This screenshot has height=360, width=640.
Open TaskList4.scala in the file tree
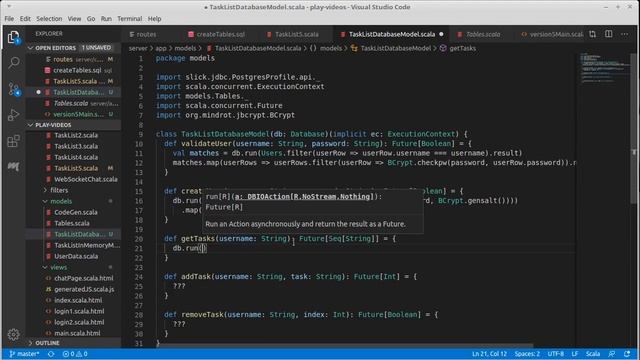[x=76, y=157]
